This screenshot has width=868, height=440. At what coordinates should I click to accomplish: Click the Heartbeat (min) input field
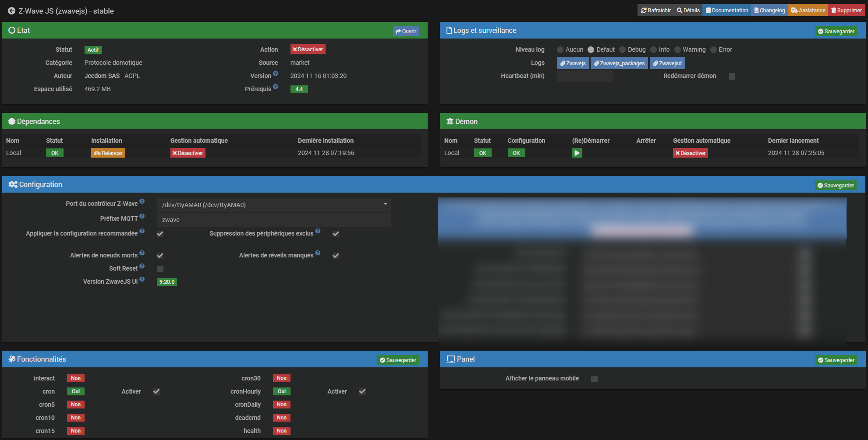(x=585, y=76)
